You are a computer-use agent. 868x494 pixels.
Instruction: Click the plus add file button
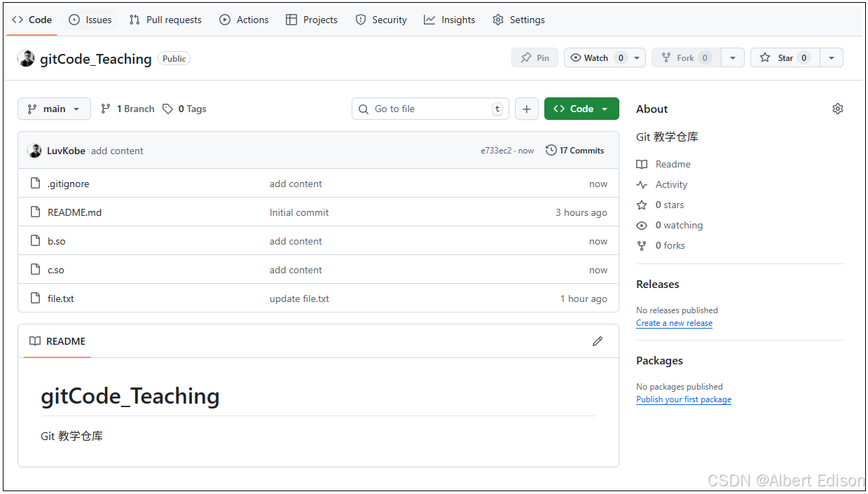coord(527,109)
